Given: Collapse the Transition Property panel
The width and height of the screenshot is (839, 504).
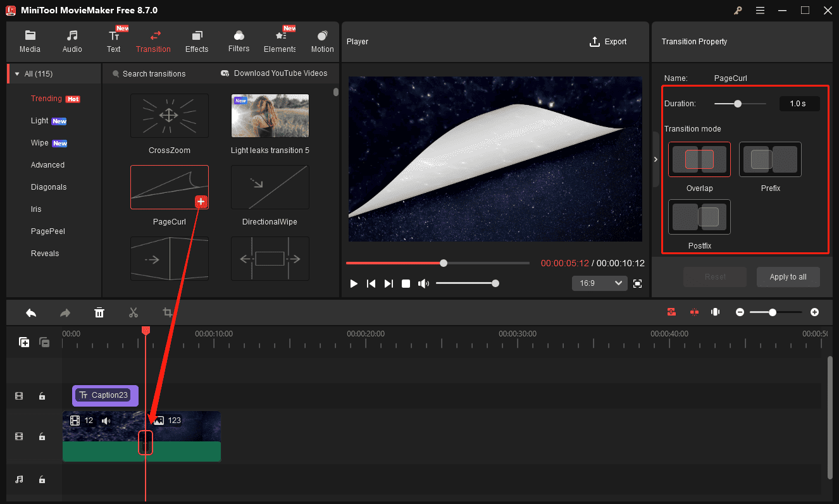Looking at the screenshot, I should [x=656, y=159].
